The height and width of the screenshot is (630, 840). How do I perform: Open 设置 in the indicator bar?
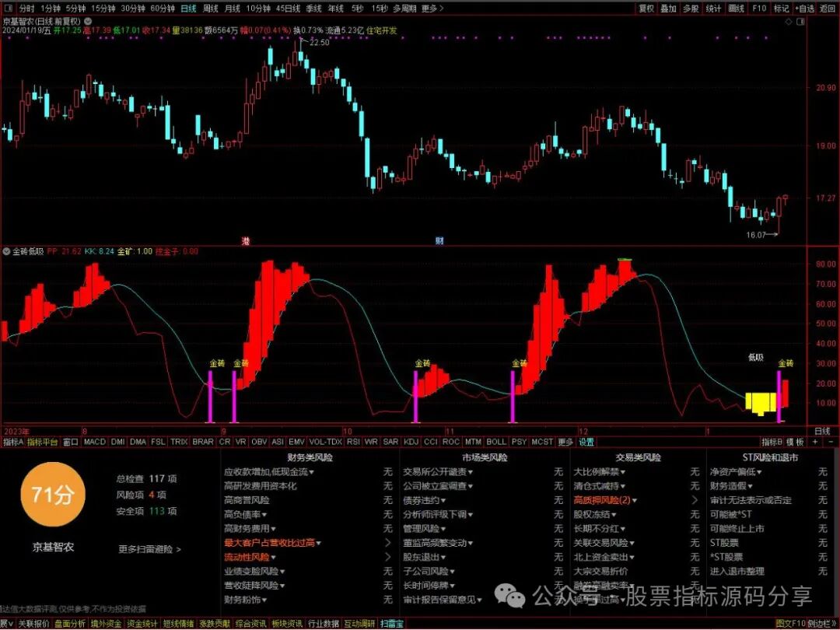tap(586, 442)
